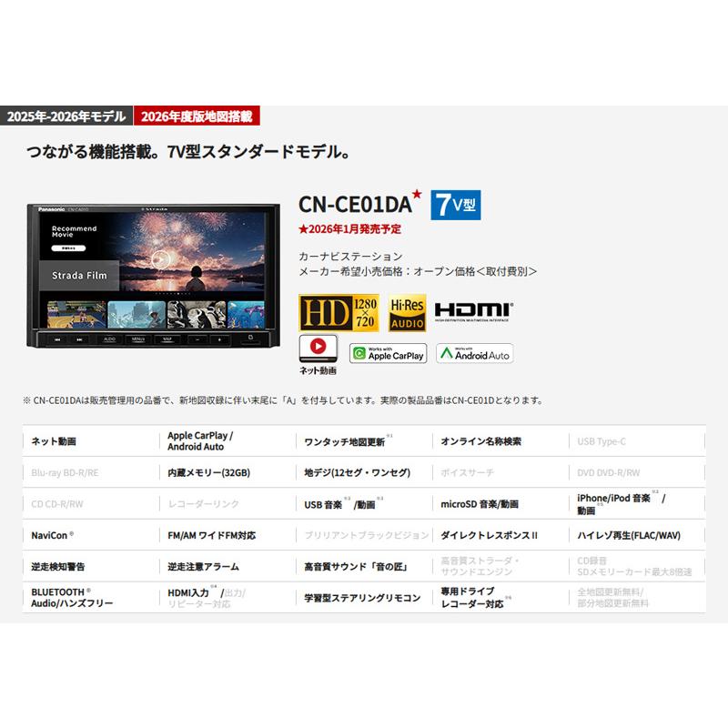Click the Apple CarPlay / Android Auto feature cell
This screenshot has width=728, height=728.
[227, 441]
